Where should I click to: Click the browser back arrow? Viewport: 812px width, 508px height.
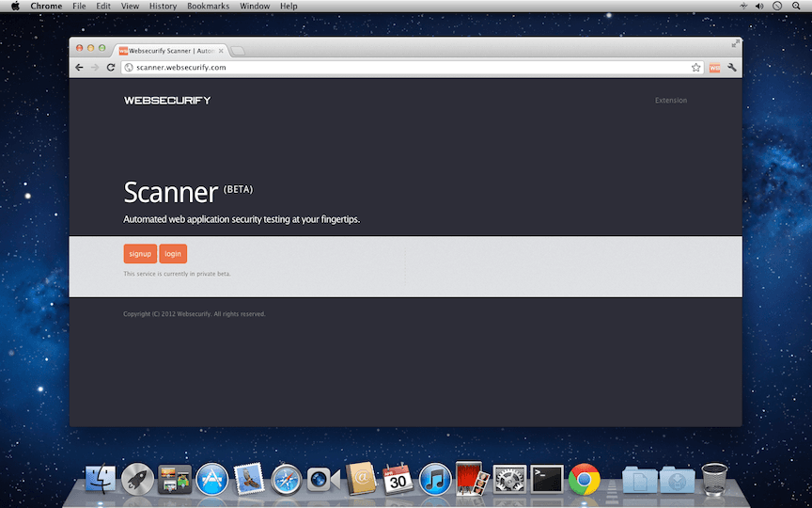79,68
